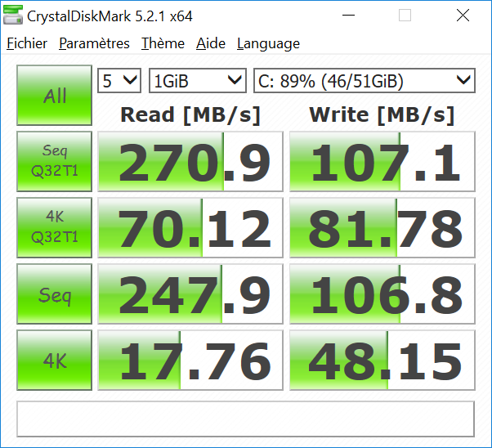Screen dimensions: 492x448
Task: Open the Fichier menu
Action: 27,43
